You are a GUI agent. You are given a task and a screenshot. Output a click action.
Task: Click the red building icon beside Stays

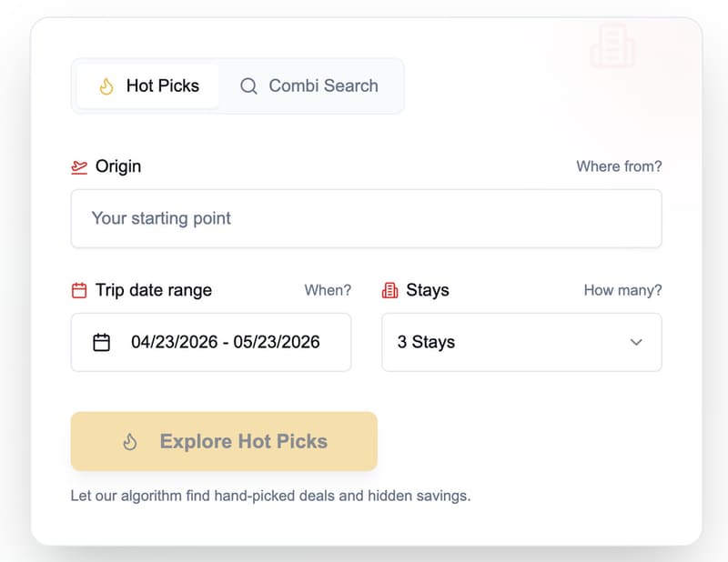390,291
